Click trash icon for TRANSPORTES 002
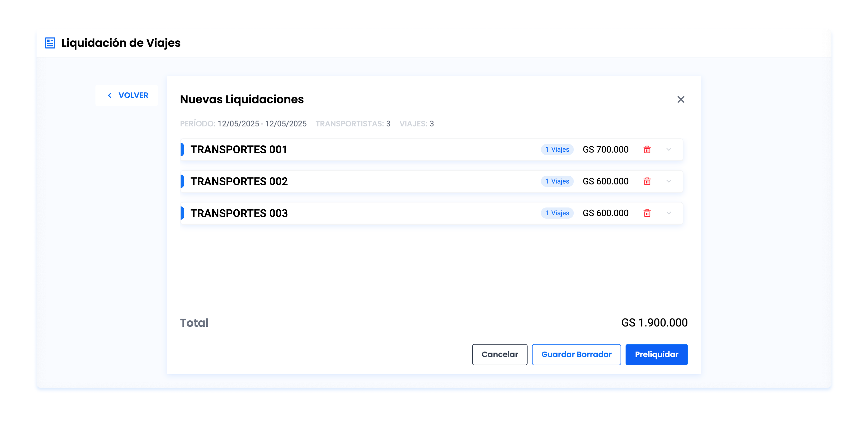Image resolution: width=868 pixels, height=434 pixels. click(647, 181)
